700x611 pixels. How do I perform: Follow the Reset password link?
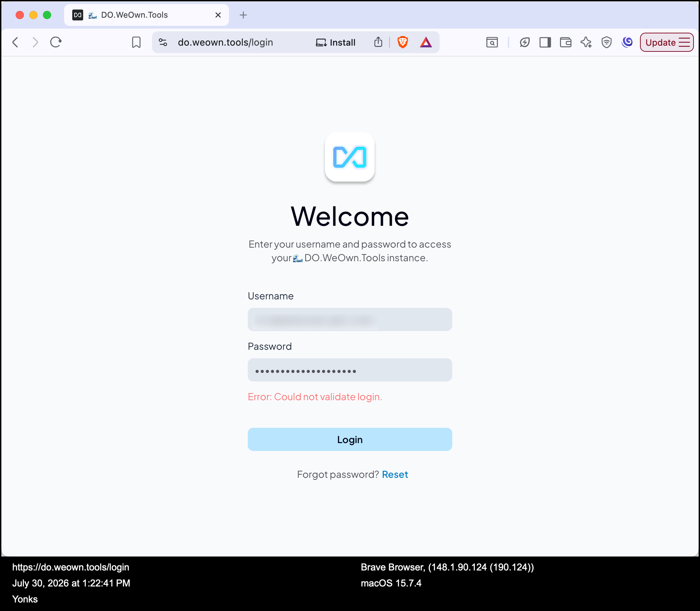[395, 474]
